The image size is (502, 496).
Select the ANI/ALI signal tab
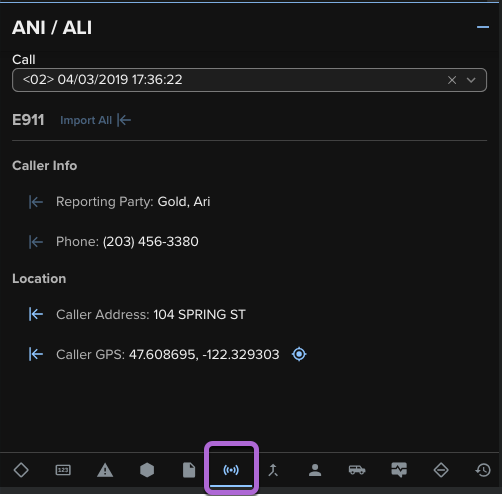[x=231, y=470]
